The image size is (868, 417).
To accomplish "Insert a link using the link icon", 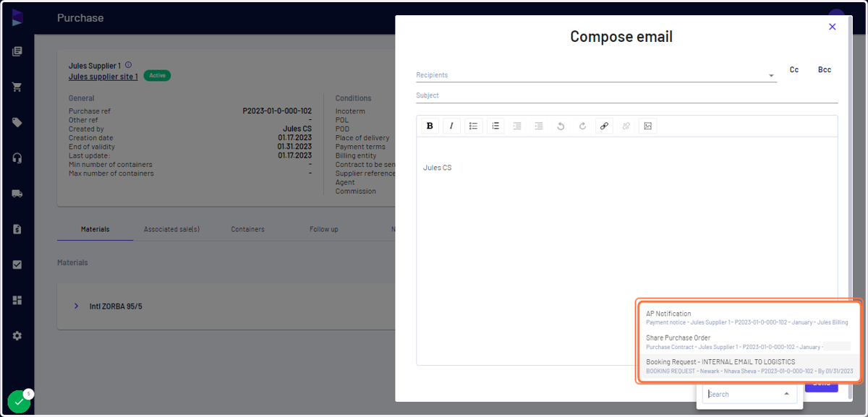I will pyautogui.click(x=604, y=126).
